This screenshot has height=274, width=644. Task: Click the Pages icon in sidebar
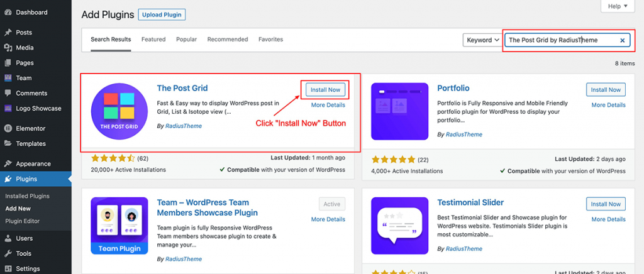click(x=8, y=63)
